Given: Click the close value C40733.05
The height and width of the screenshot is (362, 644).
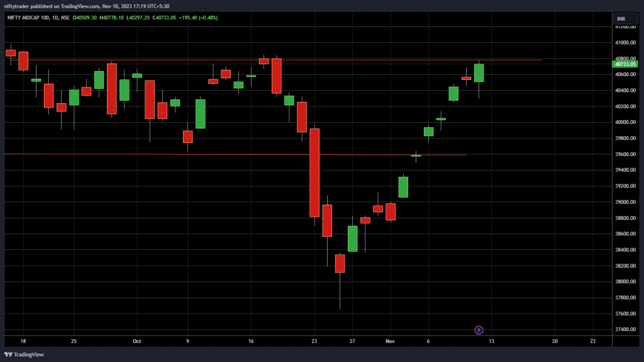Looking at the screenshot, I should 164,18.
